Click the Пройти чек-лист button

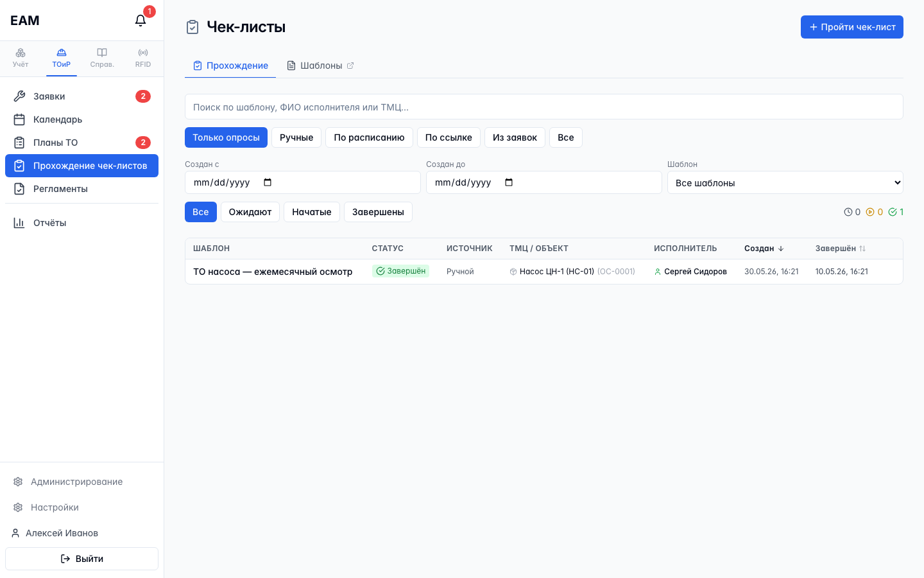coord(852,27)
